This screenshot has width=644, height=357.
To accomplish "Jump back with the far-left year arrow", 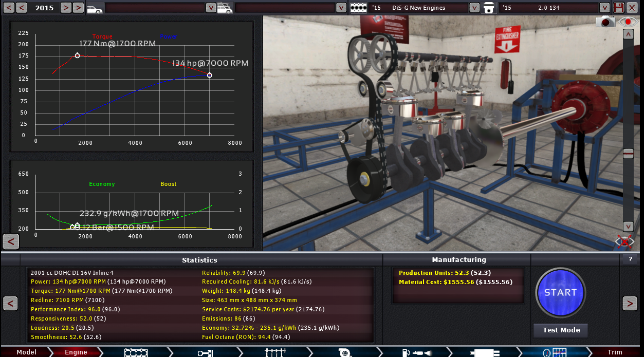I will tap(9, 8).
